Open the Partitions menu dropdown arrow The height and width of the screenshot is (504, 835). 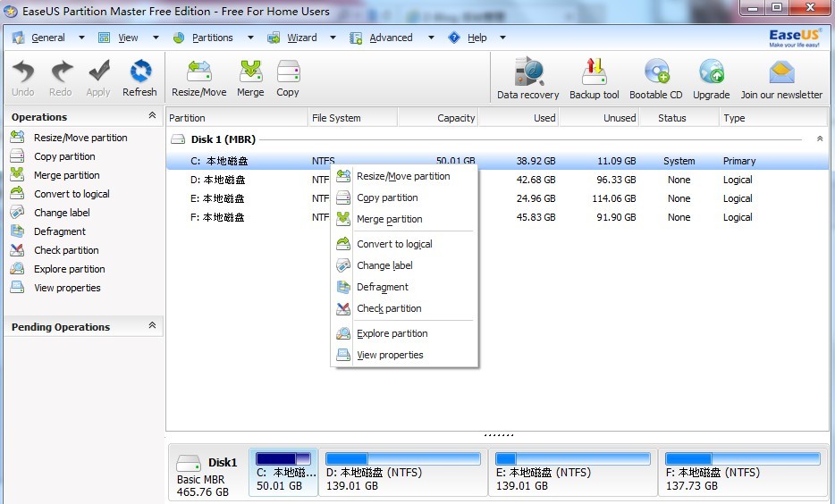tap(250, 38)
